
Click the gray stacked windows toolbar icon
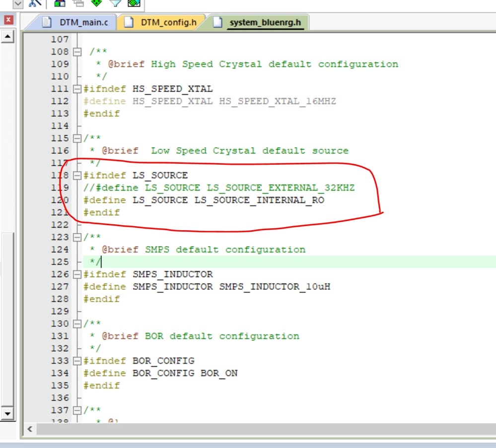(x=78, y=3)
